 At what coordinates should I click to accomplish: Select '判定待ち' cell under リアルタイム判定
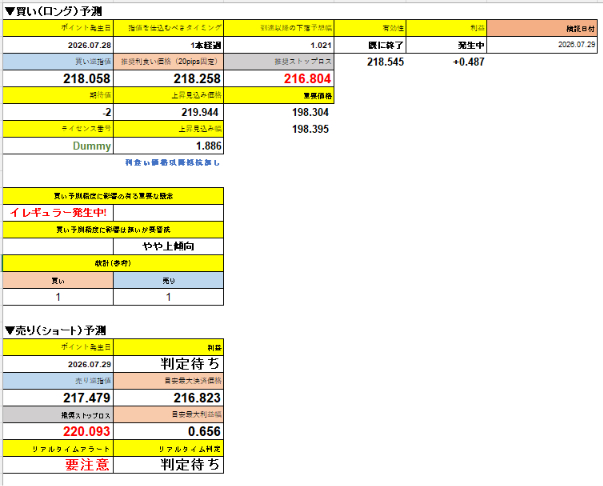tap(168, 465)
